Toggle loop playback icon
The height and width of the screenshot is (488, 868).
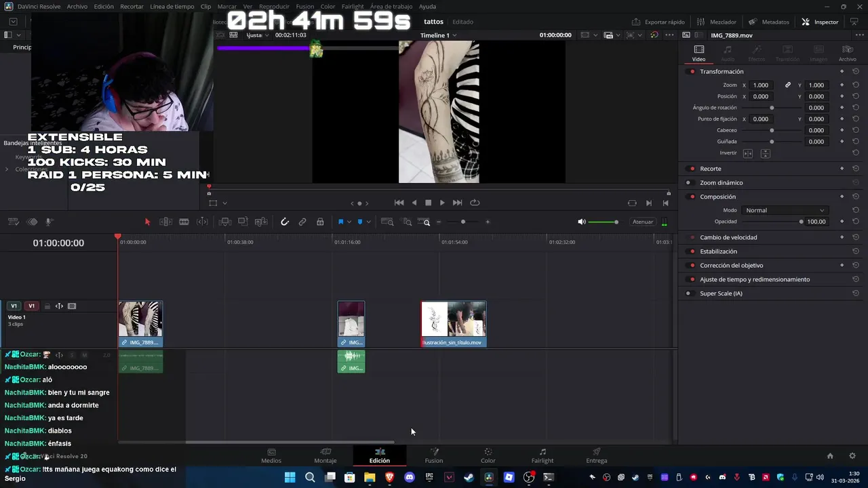475,203
